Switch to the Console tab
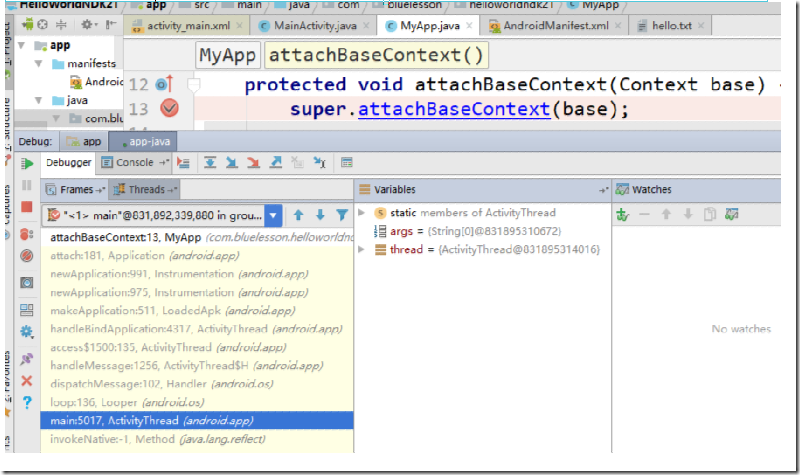 (134, 163)
